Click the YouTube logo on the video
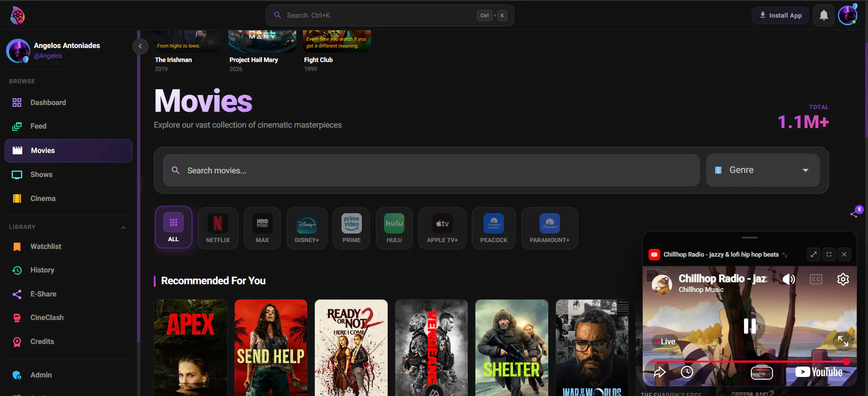868x396 pixels. tap(819, 372)
